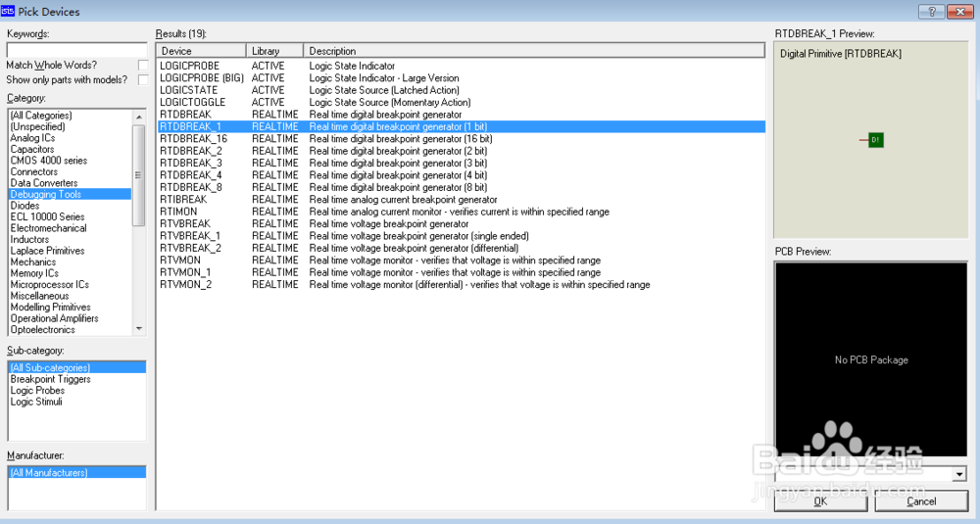Sort results by Device column header

tap(201, 51)
